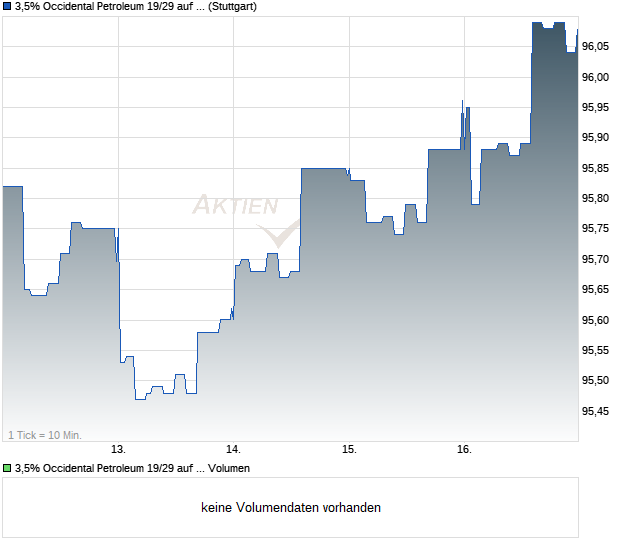620x546 pixels.
Task: Click the '15.' date label on the x-axis
Action: click(x=349, y=450)
